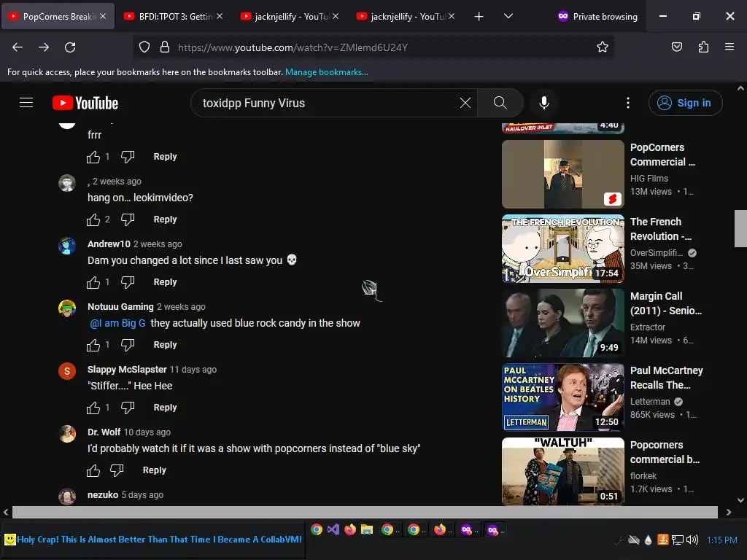This screenshot has height=560, width=747.
Task: Open the network icon in system tray
Action: [x=678, y=540]
